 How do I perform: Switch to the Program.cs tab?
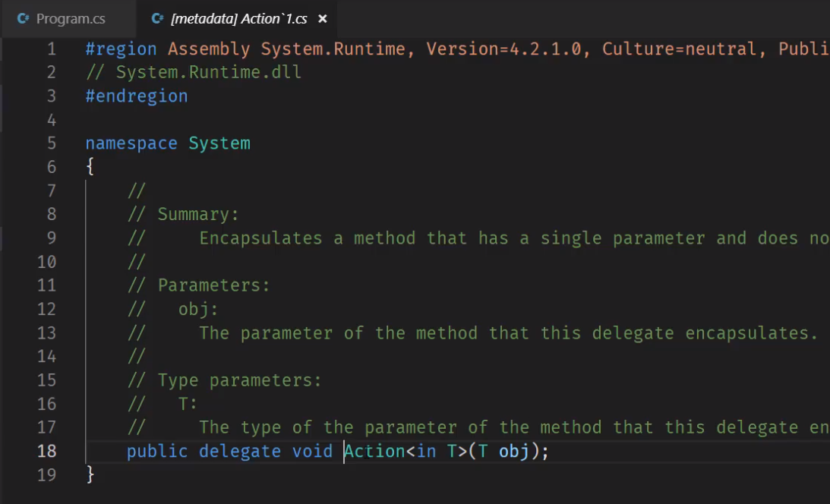tap(70, 19)
